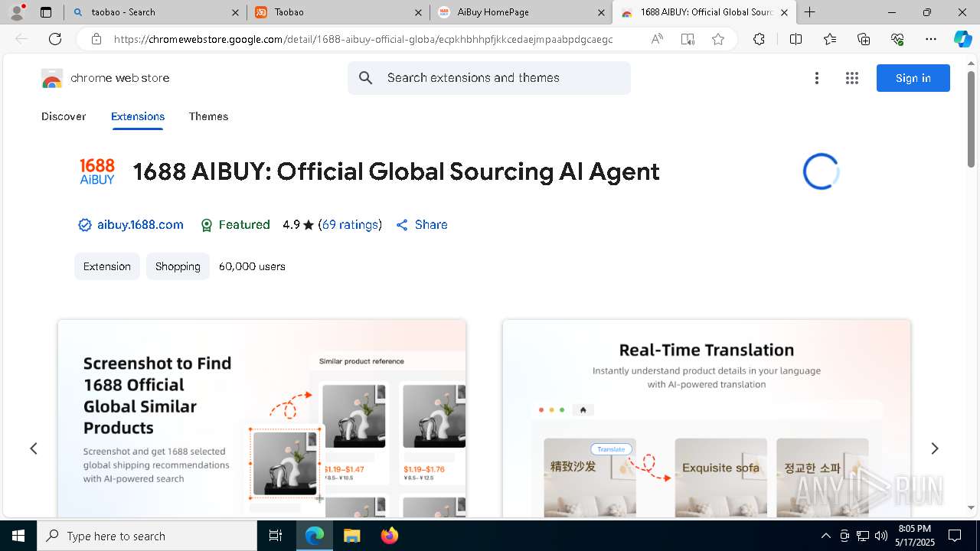This screenshot has height=551, width=980.
Task: Click the Sign in button
Action: pyautogui.click(x=913, y=78)
